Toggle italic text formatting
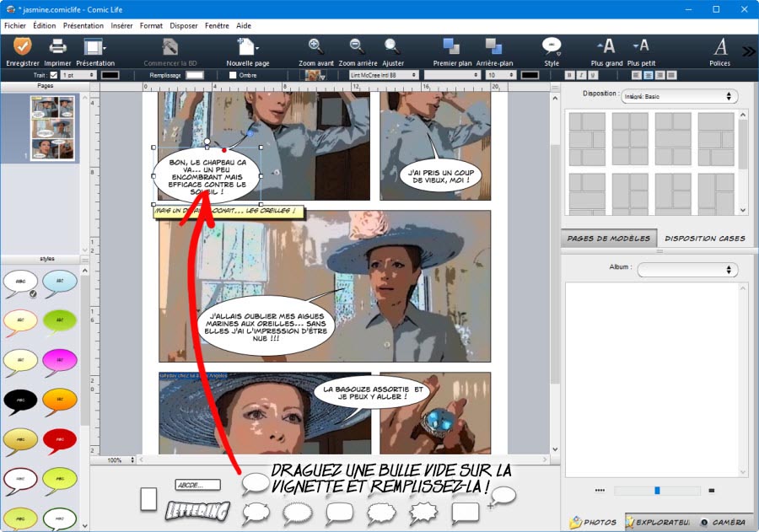 pyautogui.click(x=581, y=75)
